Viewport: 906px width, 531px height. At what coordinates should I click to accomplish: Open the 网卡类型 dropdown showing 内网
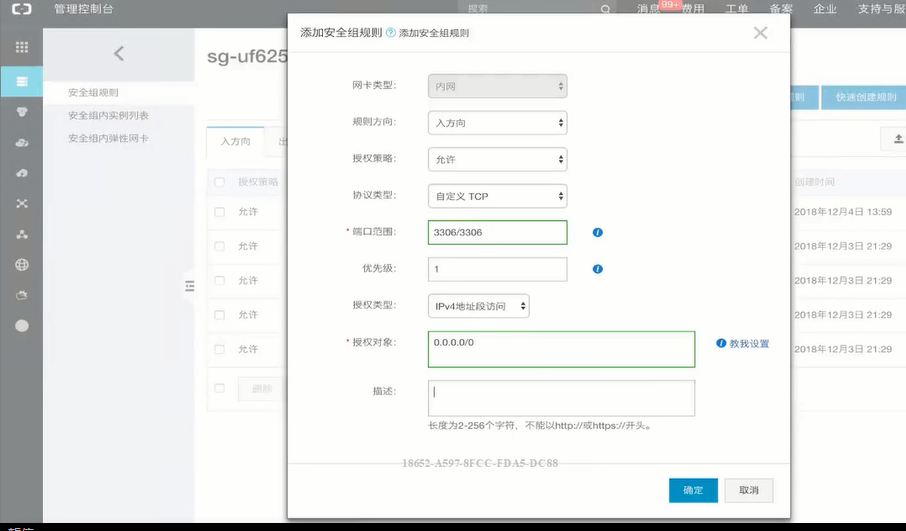(x=497, y=86)
